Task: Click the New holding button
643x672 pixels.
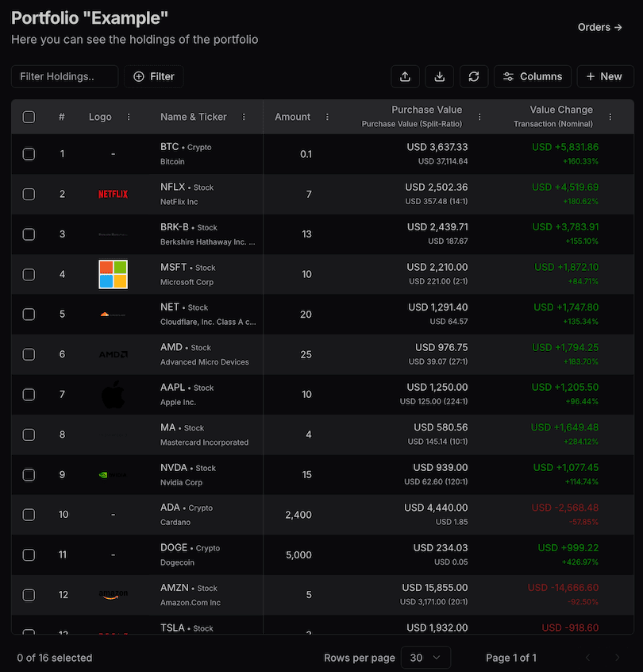Action: pos(604,76)
